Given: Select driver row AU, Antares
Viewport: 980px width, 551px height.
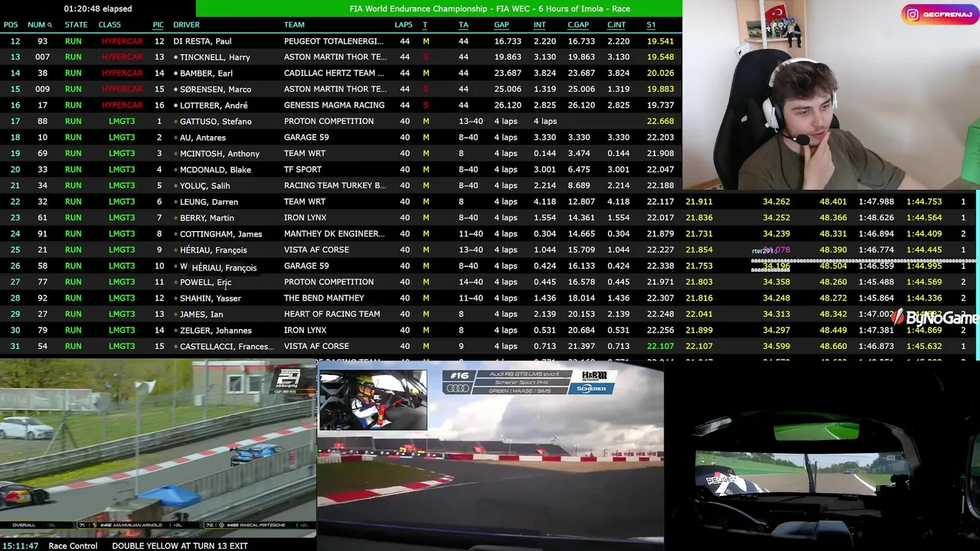Looking at the screenshot, I should pyautogui.click(x=341, y=138).
